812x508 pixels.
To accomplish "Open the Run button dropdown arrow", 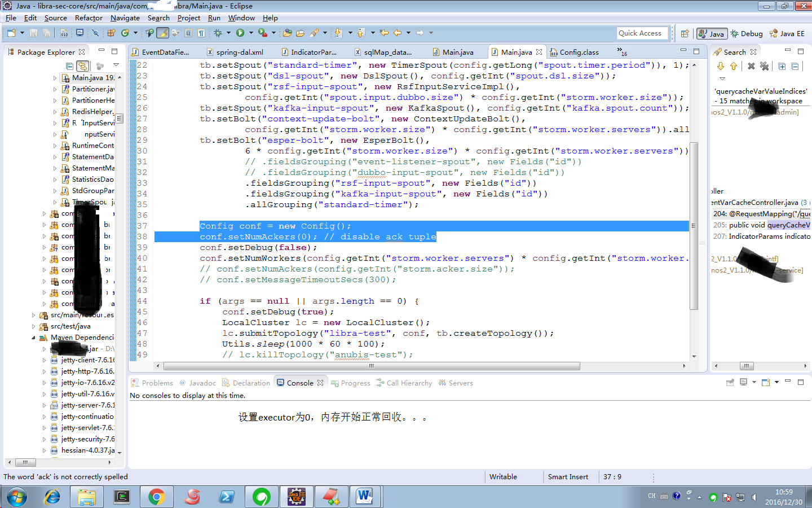I will point(251,33).
